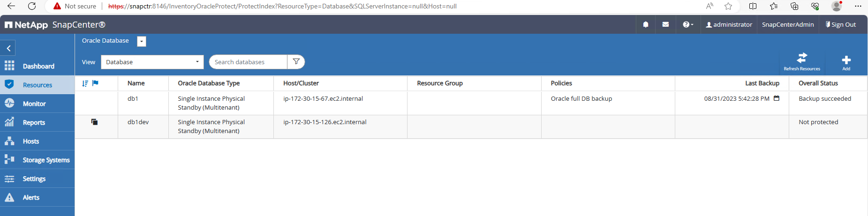The height and width of the screenshot is (216, 868).
Task: Click the Policies column header
Action: [561, 83]
